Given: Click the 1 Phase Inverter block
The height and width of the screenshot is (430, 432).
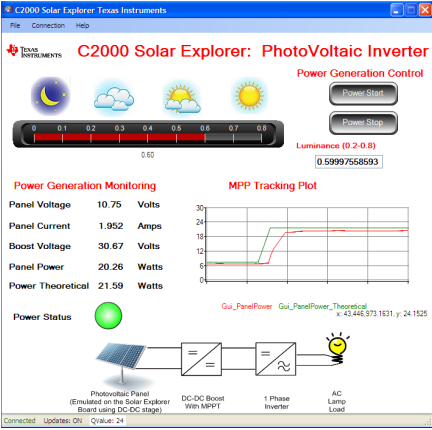Looking at the screenshot, I should pos(275,359).
